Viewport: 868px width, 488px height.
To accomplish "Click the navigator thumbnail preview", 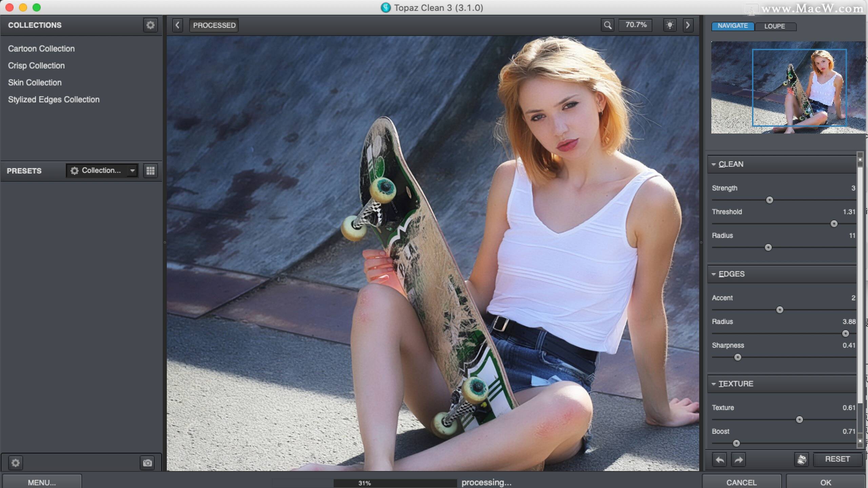I will (788, 87).
